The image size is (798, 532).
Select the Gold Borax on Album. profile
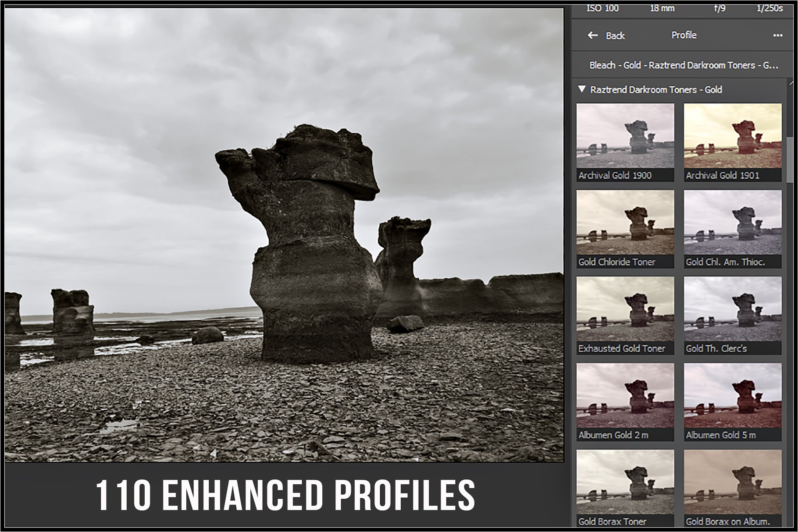[x=733, y=488]
